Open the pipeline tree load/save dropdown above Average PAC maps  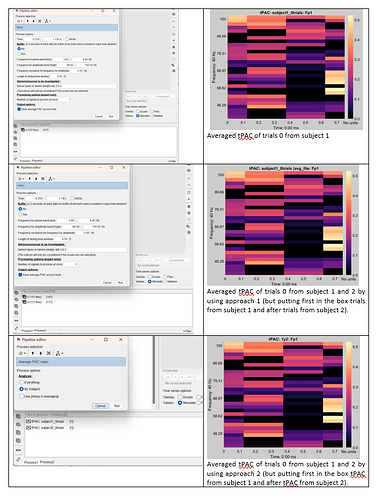click(x=59, y=353)
